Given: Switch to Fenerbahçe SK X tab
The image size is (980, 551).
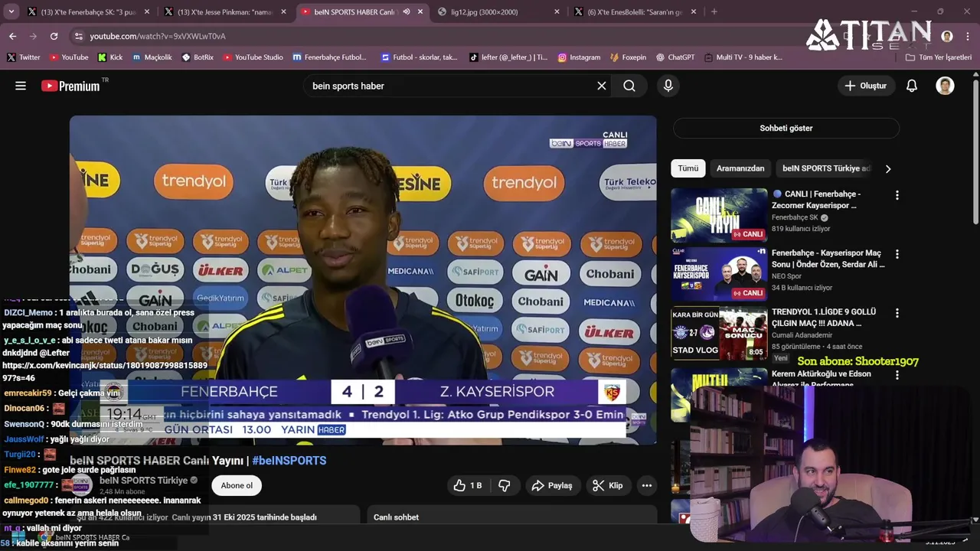Looking at the screenshot, I should [87, 11].
